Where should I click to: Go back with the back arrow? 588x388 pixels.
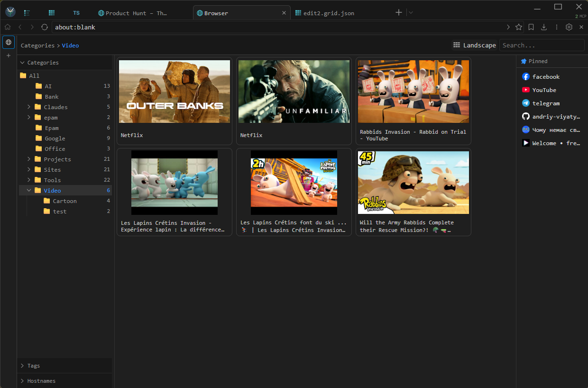click(x=20, y=27)
